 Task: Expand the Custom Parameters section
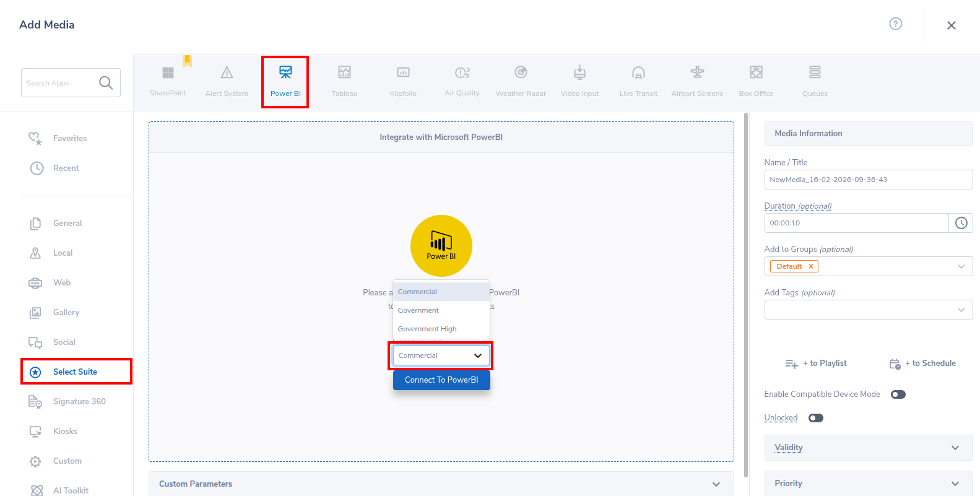click(x=441, y=484)
